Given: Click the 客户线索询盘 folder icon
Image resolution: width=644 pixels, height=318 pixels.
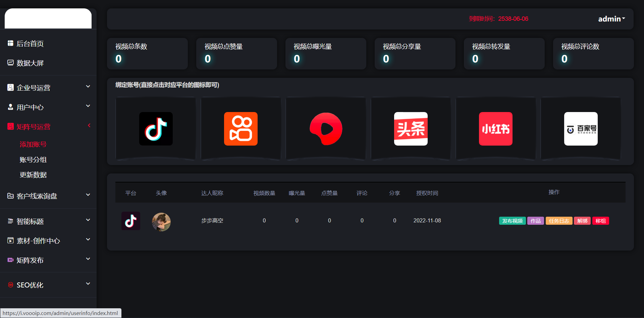Looking at the screenshot, I should 10,196.
